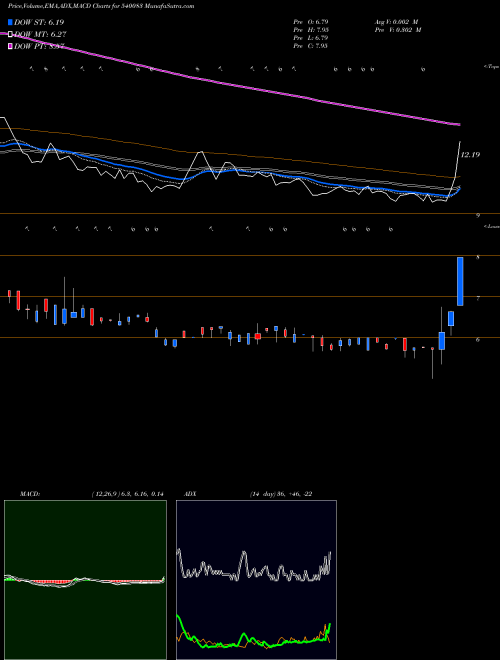Click the magenta DOW PT legend swatch
Image resolution: width=500 pixels, height=660 pixels.
tap(11, 46)
